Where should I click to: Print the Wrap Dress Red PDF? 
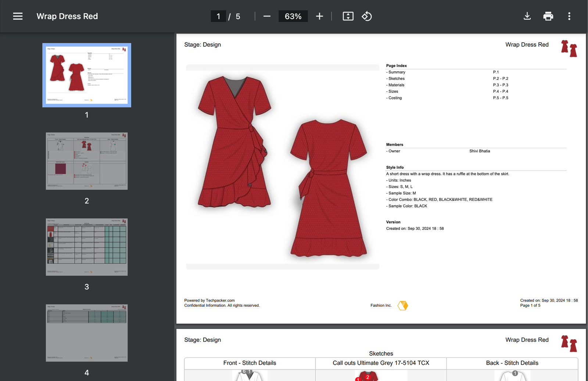point(548,16)
